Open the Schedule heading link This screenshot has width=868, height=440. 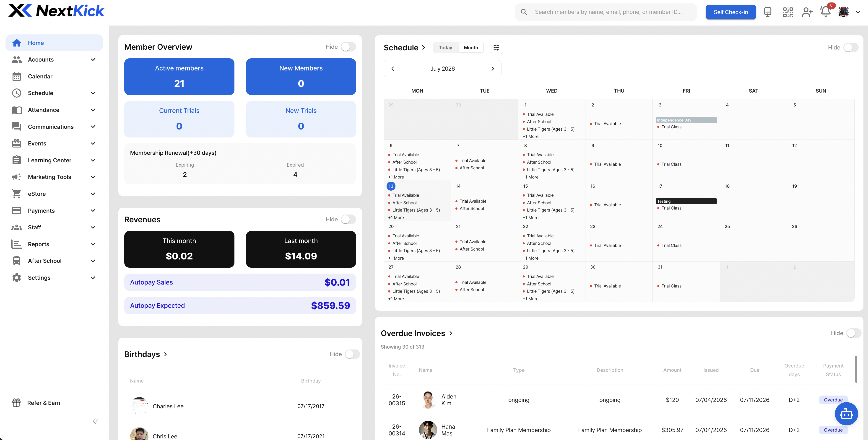pyautogui.click(x=405, y=47)
